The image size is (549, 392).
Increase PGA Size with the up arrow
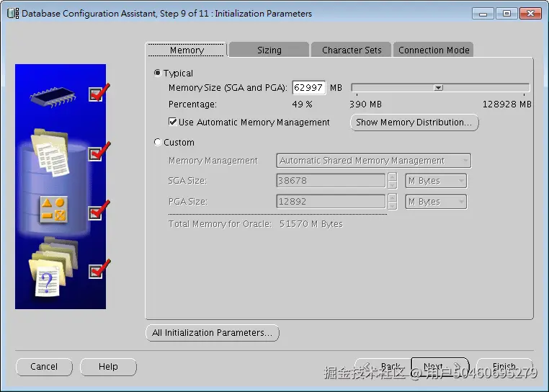[x=393, y=198]
